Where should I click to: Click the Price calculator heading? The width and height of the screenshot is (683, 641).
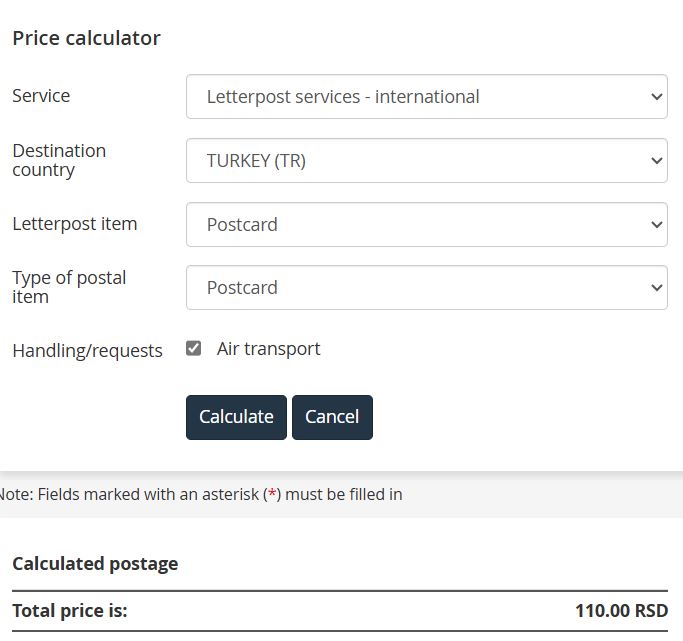coord(86,38)
